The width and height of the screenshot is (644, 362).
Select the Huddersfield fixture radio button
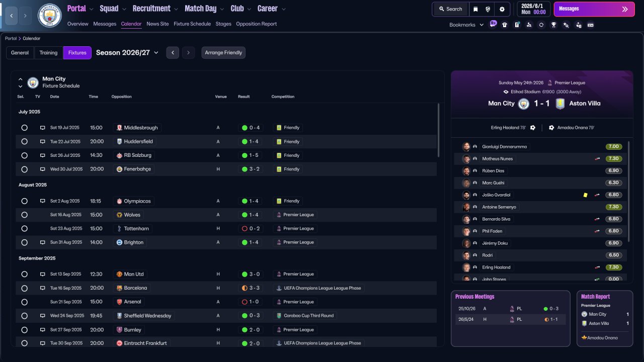pos(24,142)
